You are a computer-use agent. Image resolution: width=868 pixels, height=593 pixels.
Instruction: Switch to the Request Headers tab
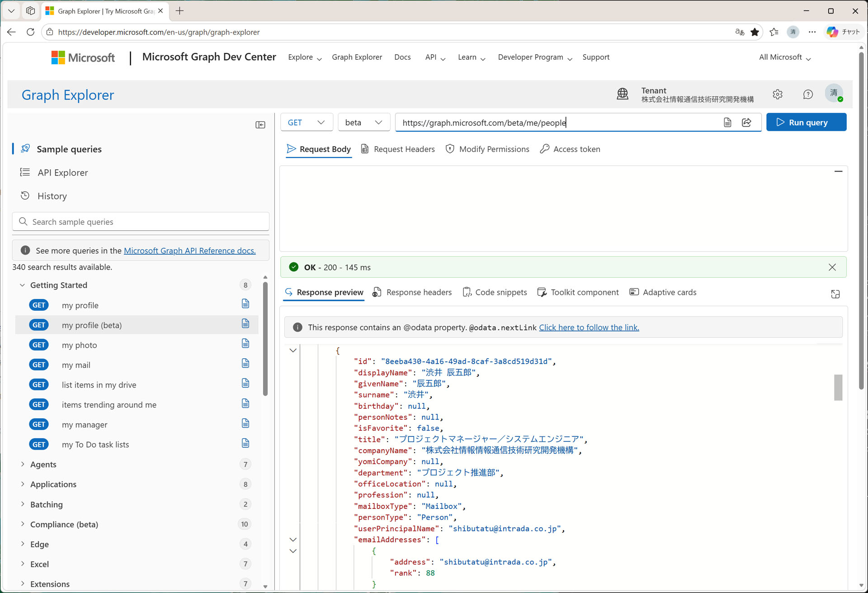click(x=398, y=149)
